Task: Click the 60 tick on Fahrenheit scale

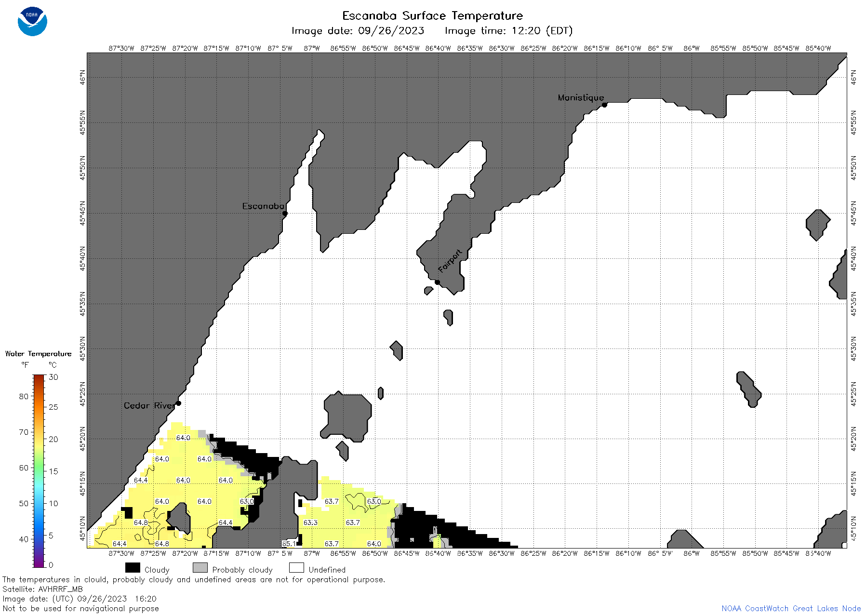Action: tap(24, 468)
